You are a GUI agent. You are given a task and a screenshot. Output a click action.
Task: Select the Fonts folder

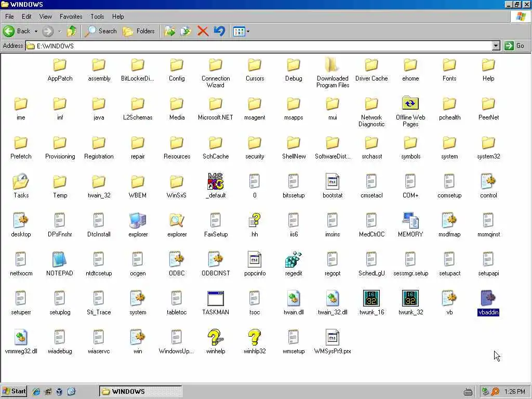click(449, 65)
